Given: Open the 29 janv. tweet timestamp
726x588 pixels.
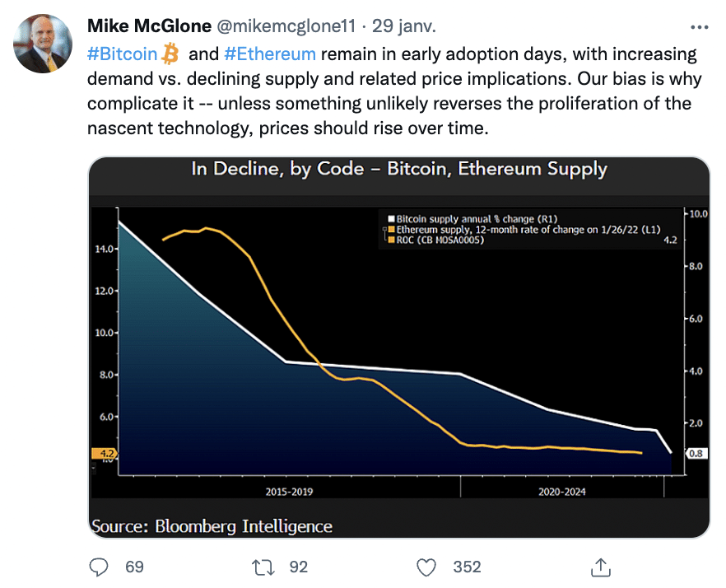Looking at the screenshot, I should 403,26.
